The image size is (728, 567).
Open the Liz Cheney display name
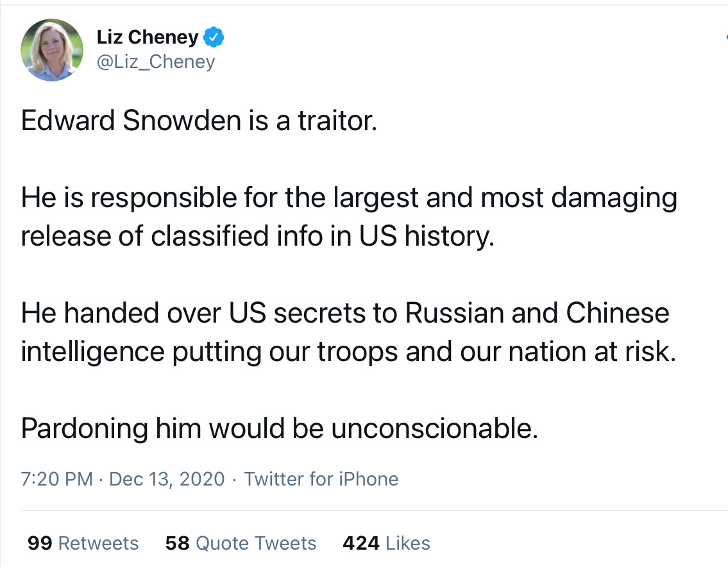148,37
